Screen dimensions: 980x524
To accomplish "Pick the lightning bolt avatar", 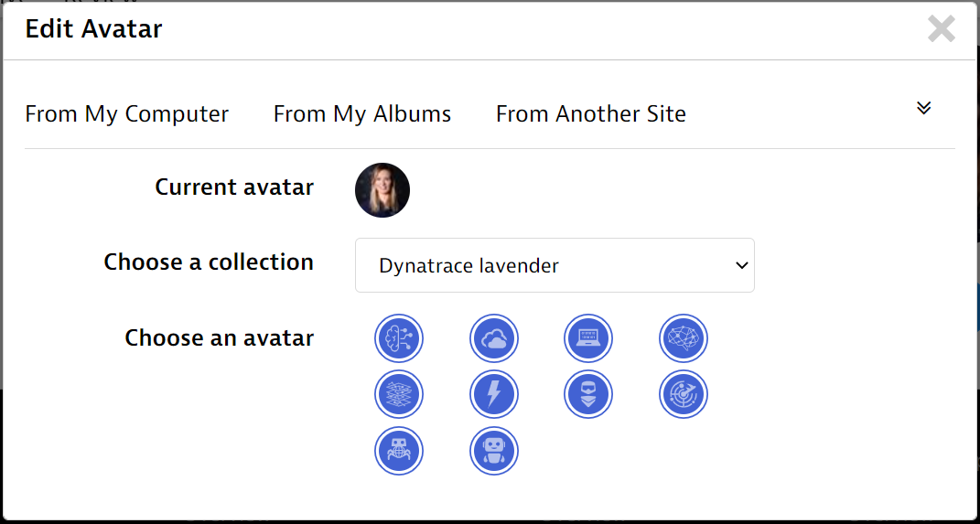I will pos(494,395).
